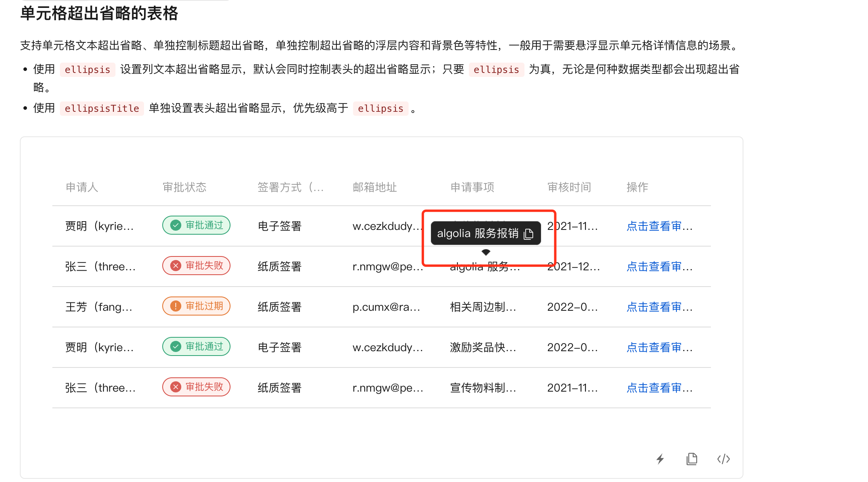Screen dimensions: 868x482
Task: Copy the example code using copy icon
Action: [691, 459]
